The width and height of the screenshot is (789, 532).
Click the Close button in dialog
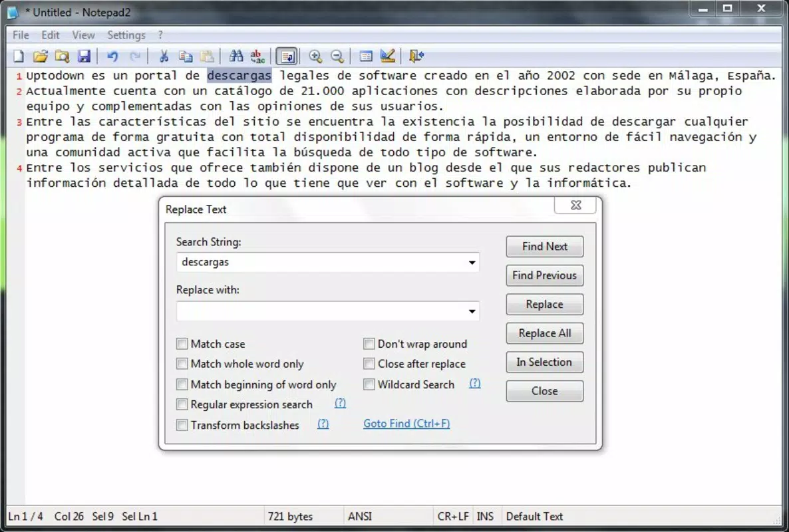pos(544,391)
